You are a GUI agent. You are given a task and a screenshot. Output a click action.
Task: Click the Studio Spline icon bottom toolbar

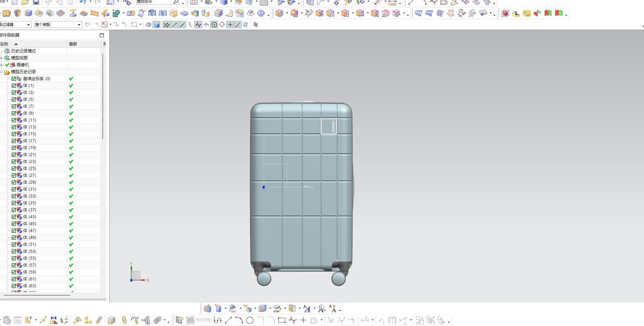point(293,320)
